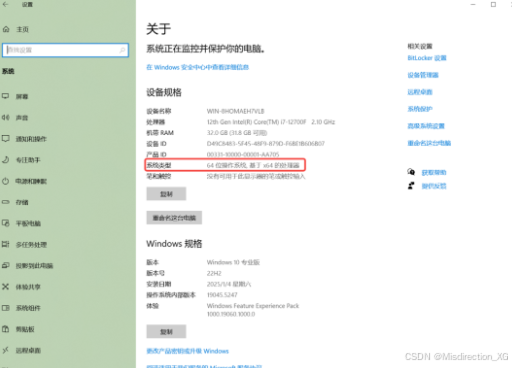Open the 高级系统设置 advanced settings link

[426, 126]
